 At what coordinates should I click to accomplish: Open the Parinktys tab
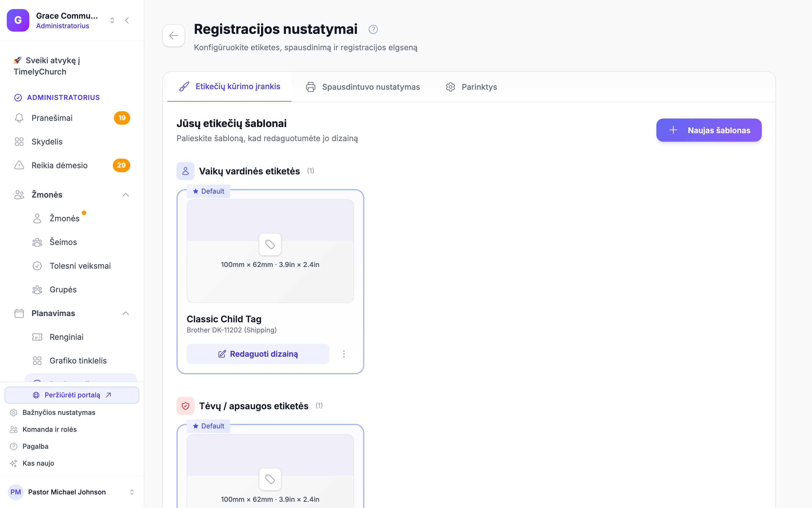click(x=471, y=87)
